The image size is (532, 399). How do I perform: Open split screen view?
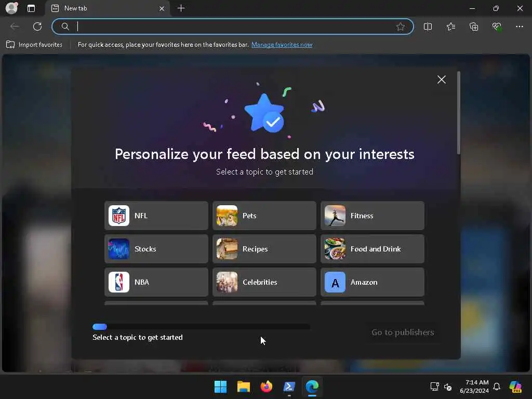click(428, 26)
